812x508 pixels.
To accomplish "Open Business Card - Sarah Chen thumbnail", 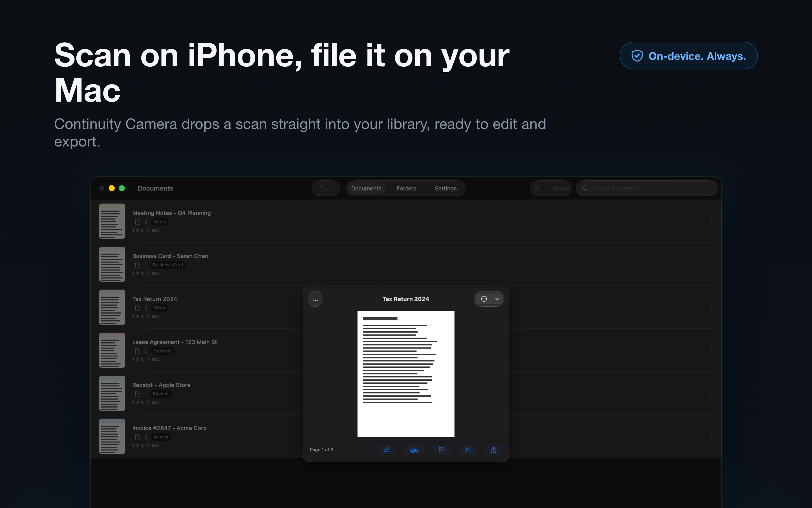I will 112,264.
